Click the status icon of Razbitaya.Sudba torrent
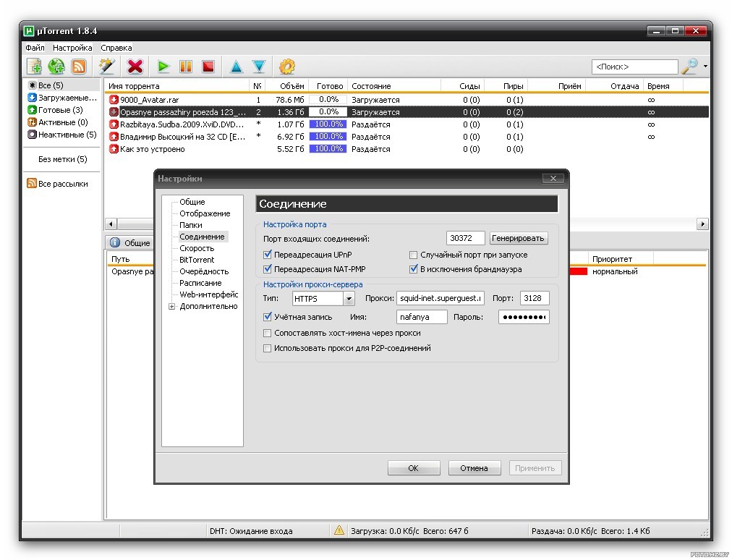732x560 pixels. [114, 124]
